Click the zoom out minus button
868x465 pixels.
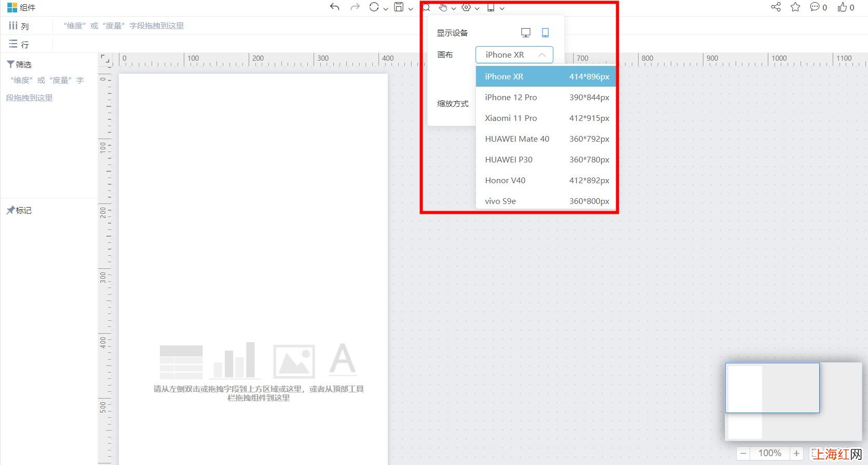[x=743, y=453]
